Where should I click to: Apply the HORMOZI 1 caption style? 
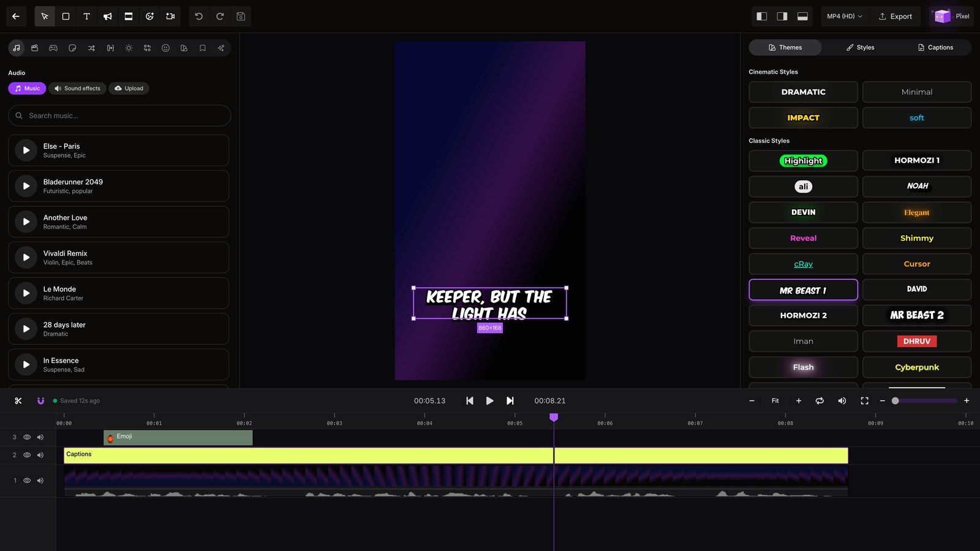click(x=917, y=160)
